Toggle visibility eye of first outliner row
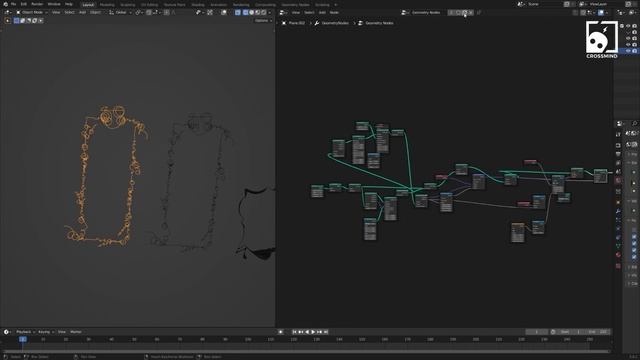Image resolution: width=640 pixels, height=360 pixels. [x=628, y=26]
